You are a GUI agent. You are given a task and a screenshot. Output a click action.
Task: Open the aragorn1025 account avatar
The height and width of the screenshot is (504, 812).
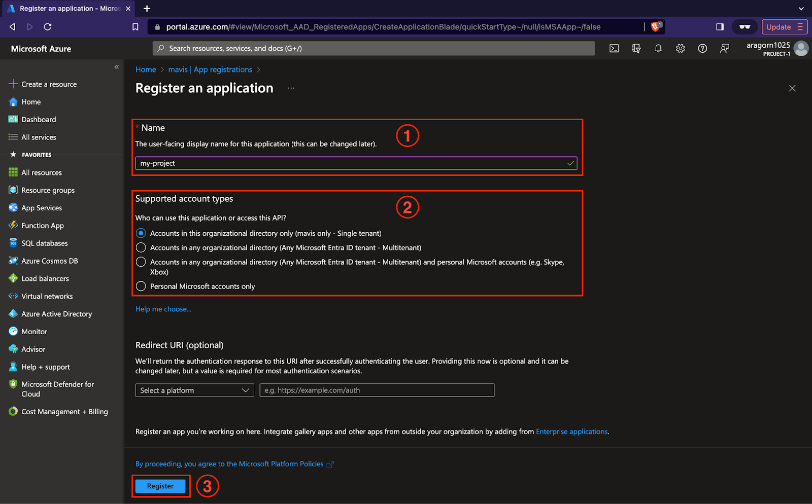pos(801,48)
